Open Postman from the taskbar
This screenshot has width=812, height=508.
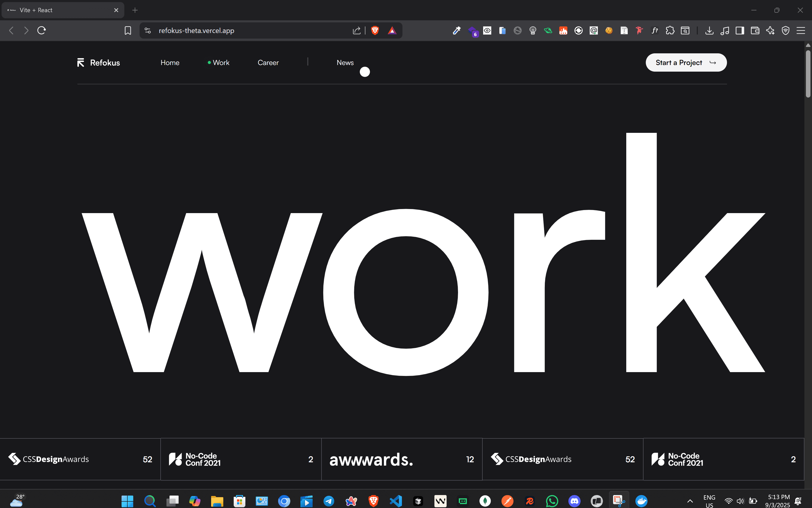coord(507,501)
